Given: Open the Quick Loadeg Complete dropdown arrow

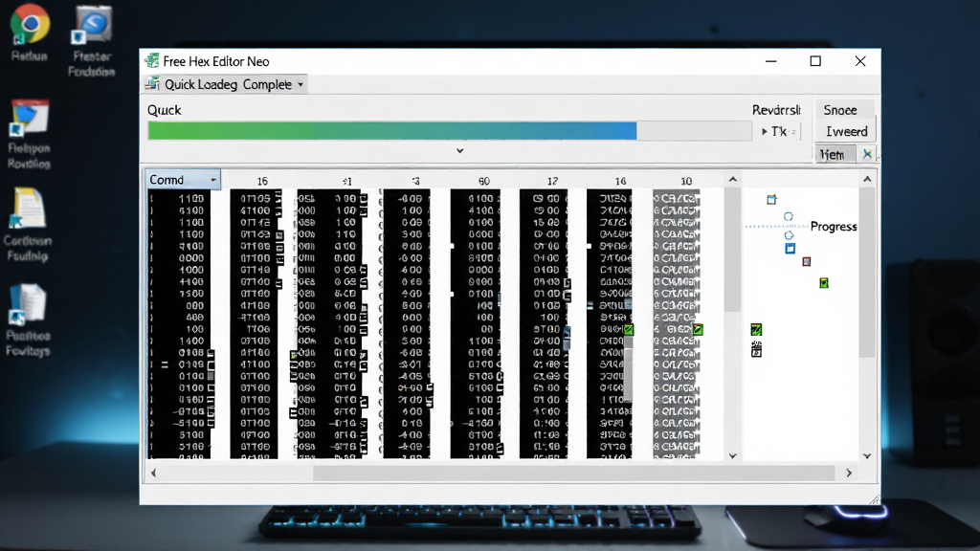Looking at the screenshot, I should pyautogui.click(x=301, y=84).
